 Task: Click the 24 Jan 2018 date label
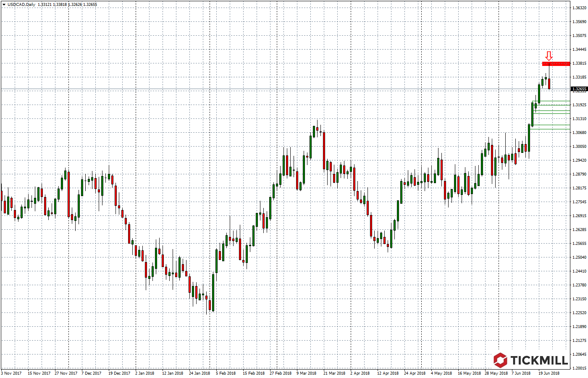click(199, 373)
